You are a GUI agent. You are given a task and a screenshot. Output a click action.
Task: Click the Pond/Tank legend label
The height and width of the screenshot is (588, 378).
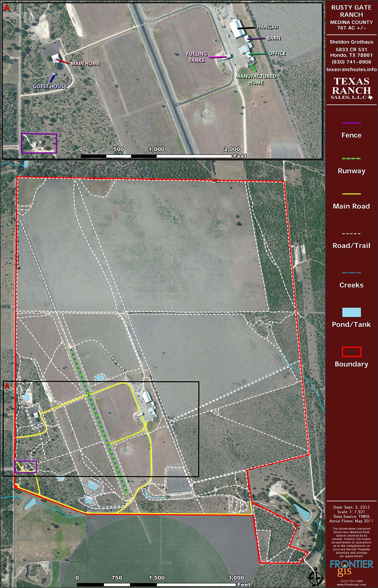tap(352, 324)
